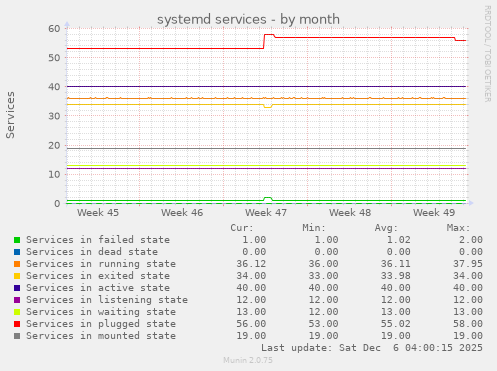Click the lime waiting state color swatch
The height and width of the screenshot is (371, 497).
pos(17,312)
